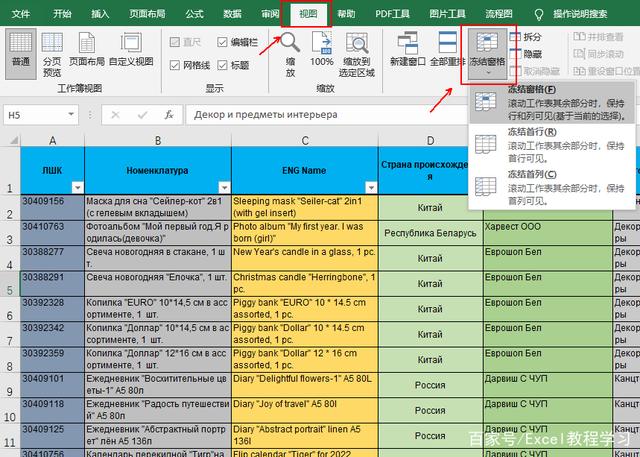Click 缩放到选定区域 zoom to selection
The height and width of the screenshot is (457, 640).
coord(357,55)
